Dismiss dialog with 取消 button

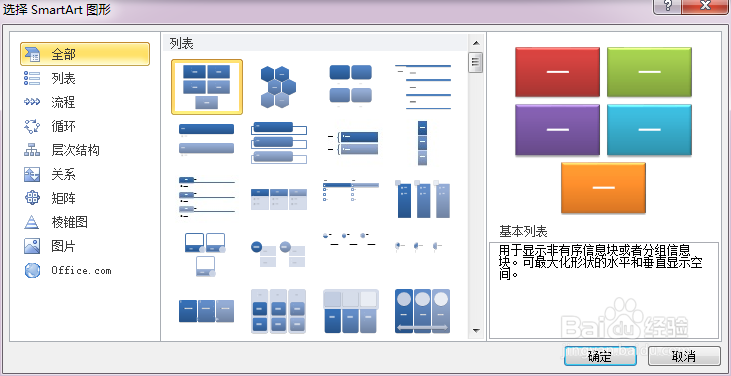point(684,357)
